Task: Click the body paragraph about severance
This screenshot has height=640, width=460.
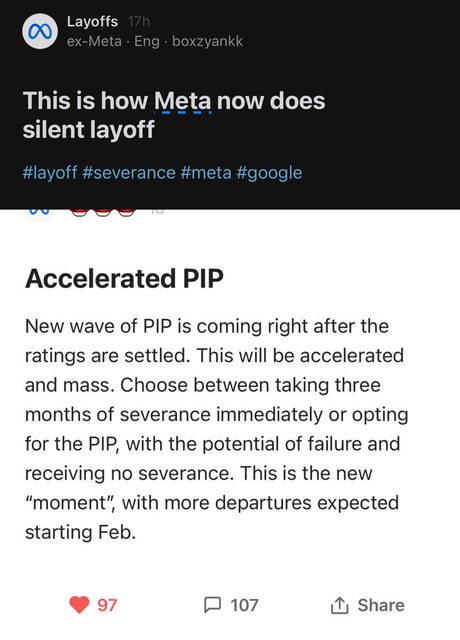Action: [x=216, y=429]
